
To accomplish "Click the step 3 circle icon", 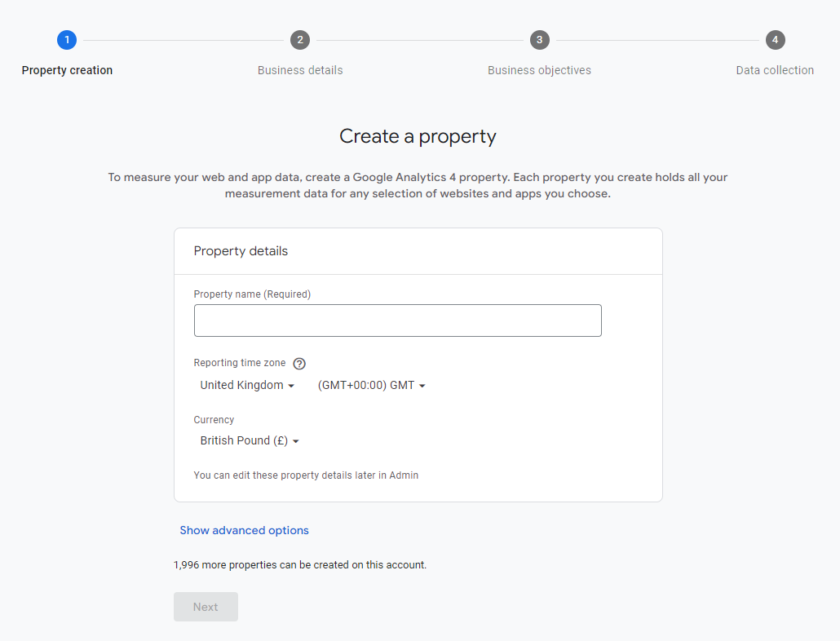I will [539, 40].
